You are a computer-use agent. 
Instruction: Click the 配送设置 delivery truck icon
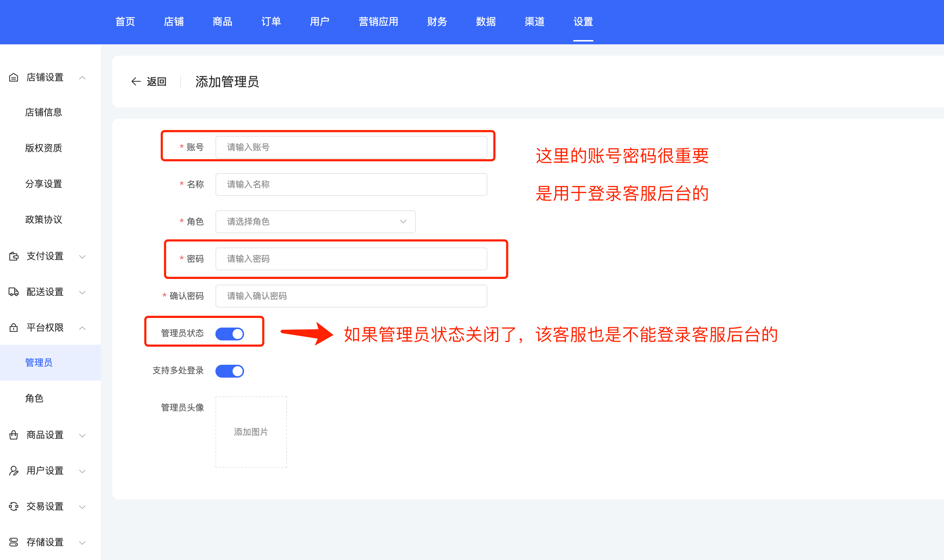[x=14, y=292]
